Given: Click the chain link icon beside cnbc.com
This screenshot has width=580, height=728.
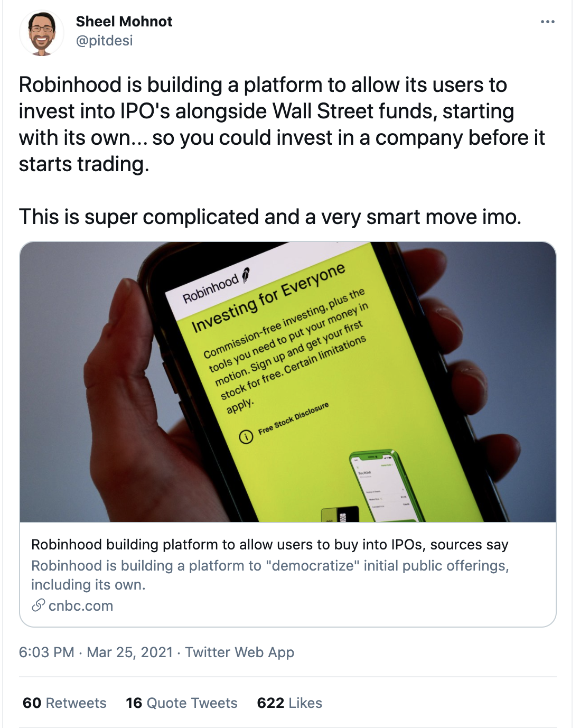Looking at the screenshot, I should (38, 605).
